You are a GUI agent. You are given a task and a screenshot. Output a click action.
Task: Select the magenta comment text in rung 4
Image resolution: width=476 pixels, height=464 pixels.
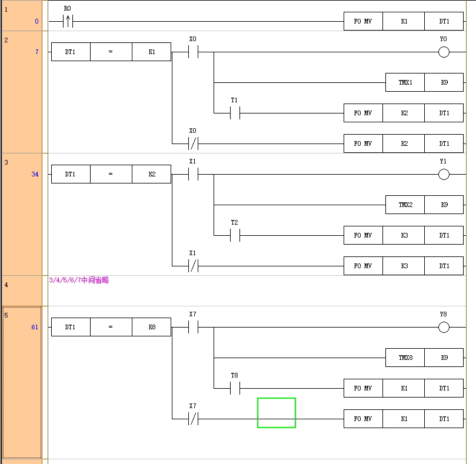pyautogui.click(x=79, y=281)
